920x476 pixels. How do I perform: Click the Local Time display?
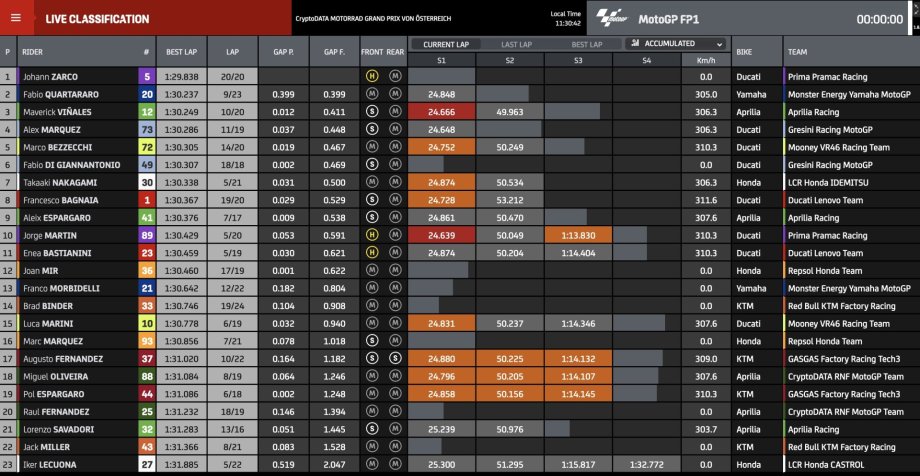click(566, 19)
